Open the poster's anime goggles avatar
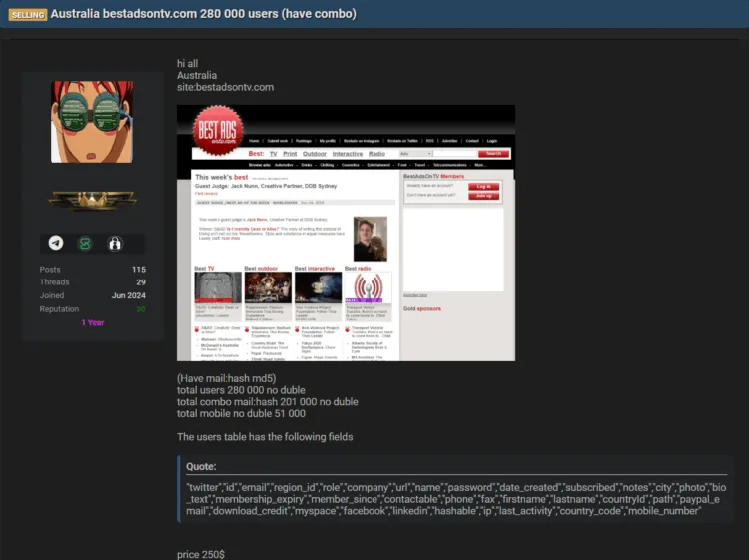Image resolution: width=749 pixels, height=560 pixels. tap(92, 122)
